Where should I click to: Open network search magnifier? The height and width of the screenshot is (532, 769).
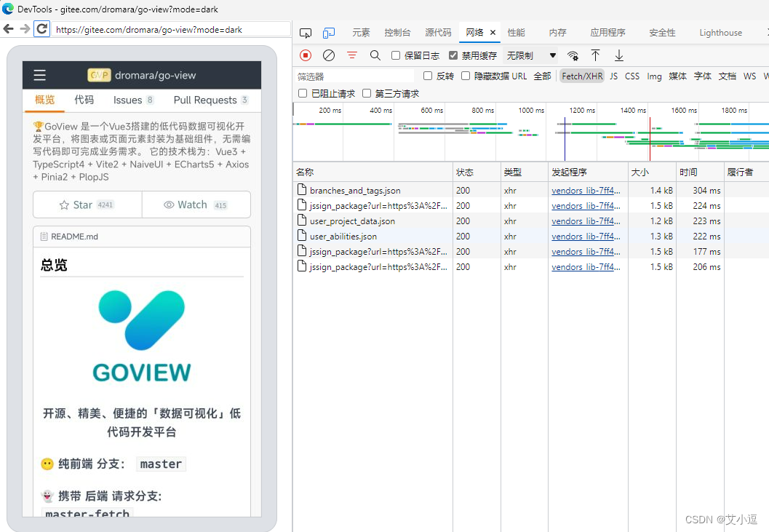(375, 55)
